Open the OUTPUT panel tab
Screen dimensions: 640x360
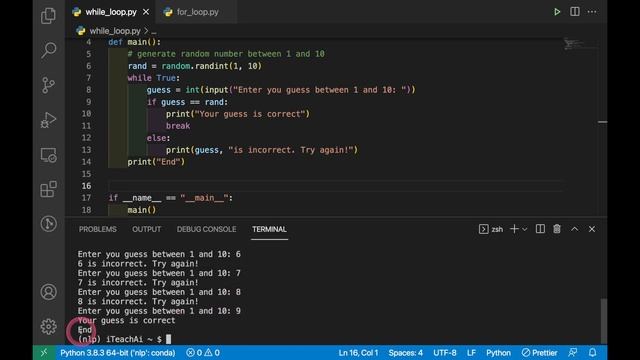click(x=147, y=229)
